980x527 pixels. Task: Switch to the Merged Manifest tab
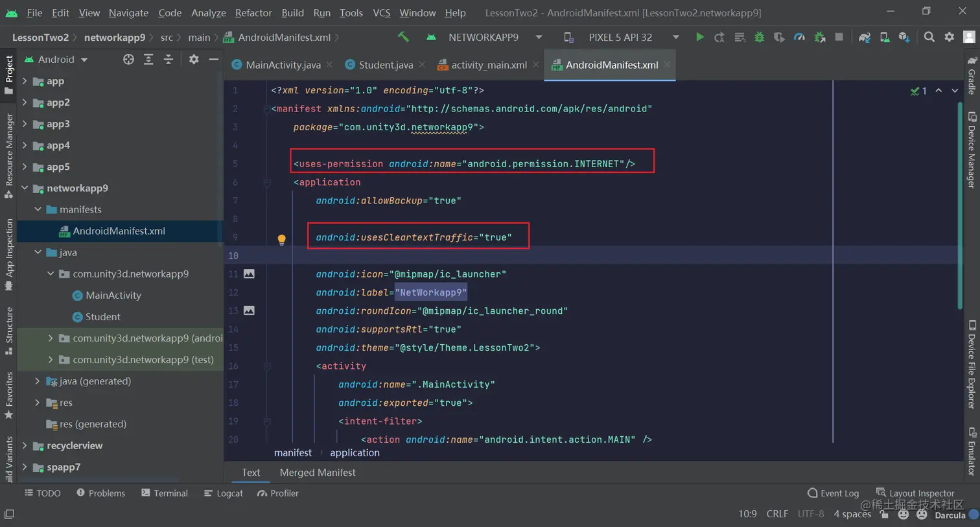(318, 472)
